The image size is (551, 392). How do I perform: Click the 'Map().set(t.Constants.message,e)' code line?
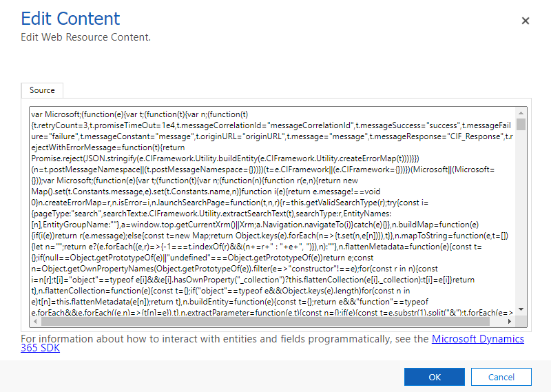pos(206,192)
